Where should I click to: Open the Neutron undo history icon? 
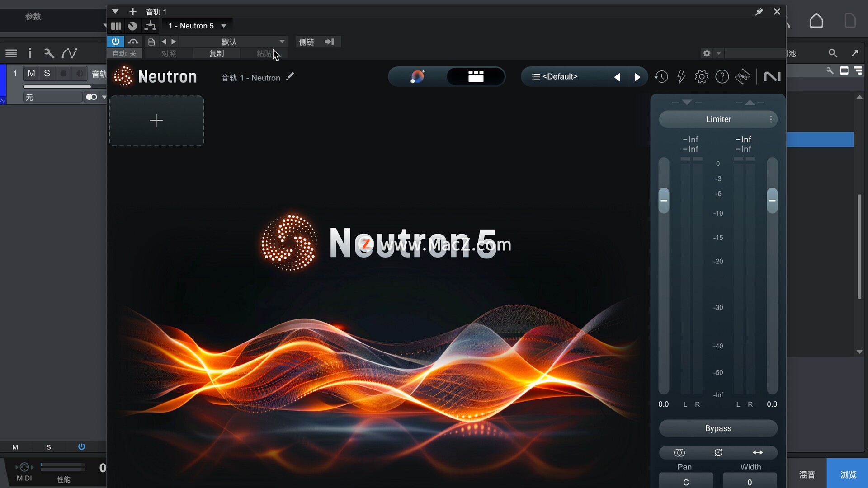(x=661, y=77)
